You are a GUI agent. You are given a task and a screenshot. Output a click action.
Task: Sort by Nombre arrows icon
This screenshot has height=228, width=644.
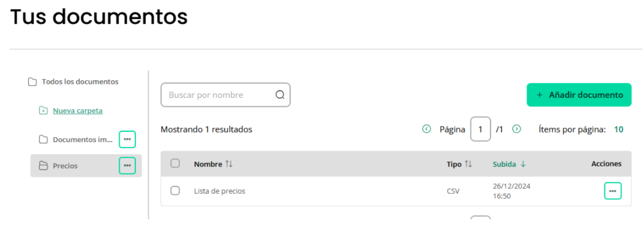pyautogui.click(x=229, y=164)
